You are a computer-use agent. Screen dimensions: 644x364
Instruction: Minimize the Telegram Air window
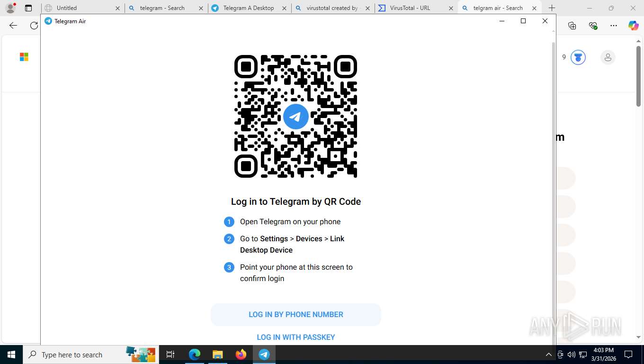click(501, 21)
